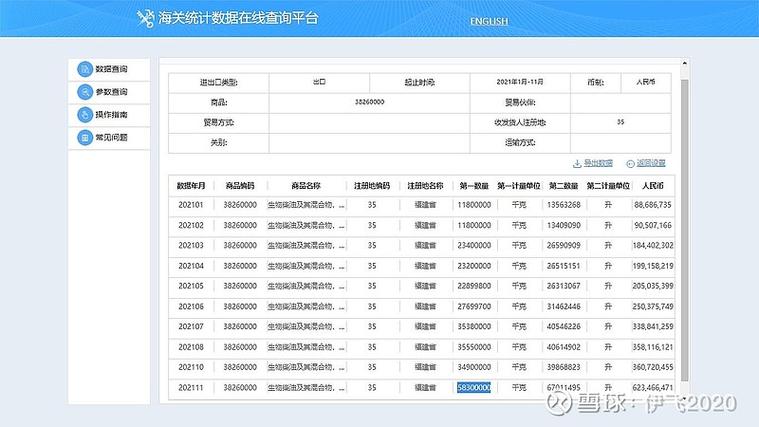Select 数据查询 menu item text
The image size is (759, 427).
(x=111, y=69)
